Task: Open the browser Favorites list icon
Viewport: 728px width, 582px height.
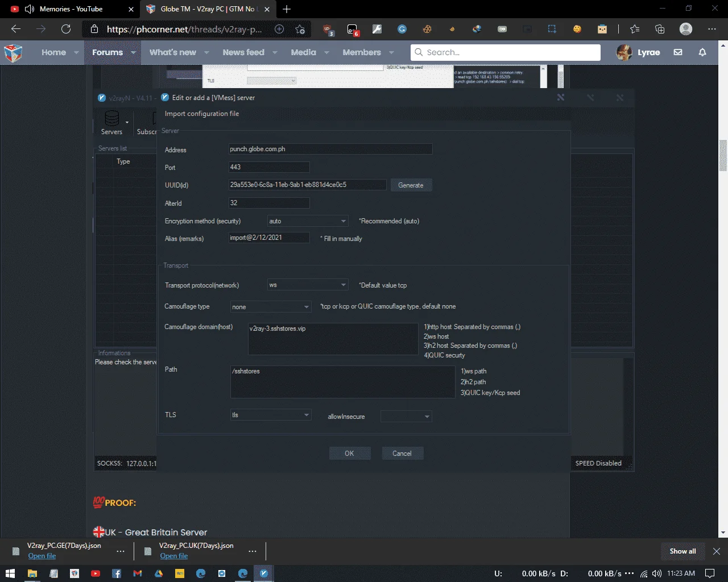Action: click(x=635, y=29)
